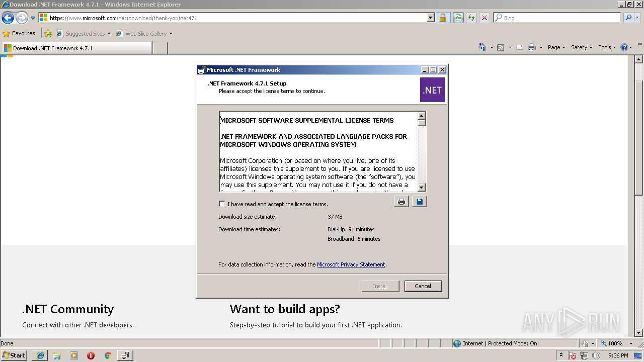The width and height of the screenshot is (644, 362).
Task: Expand the command bar overflow chevron
Action: pos(640,44)
